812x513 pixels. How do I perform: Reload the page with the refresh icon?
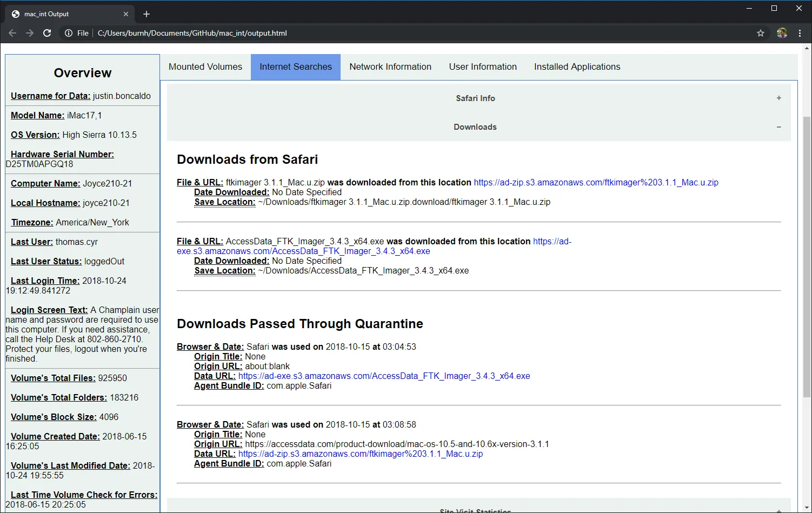[47, 33]
